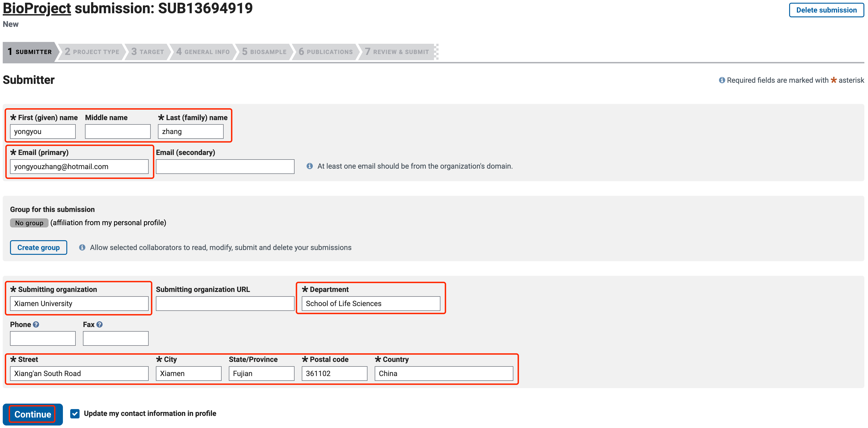Click the Submitting organization URL field
Viewport: 868px width, 428px height.
point(225,303)
